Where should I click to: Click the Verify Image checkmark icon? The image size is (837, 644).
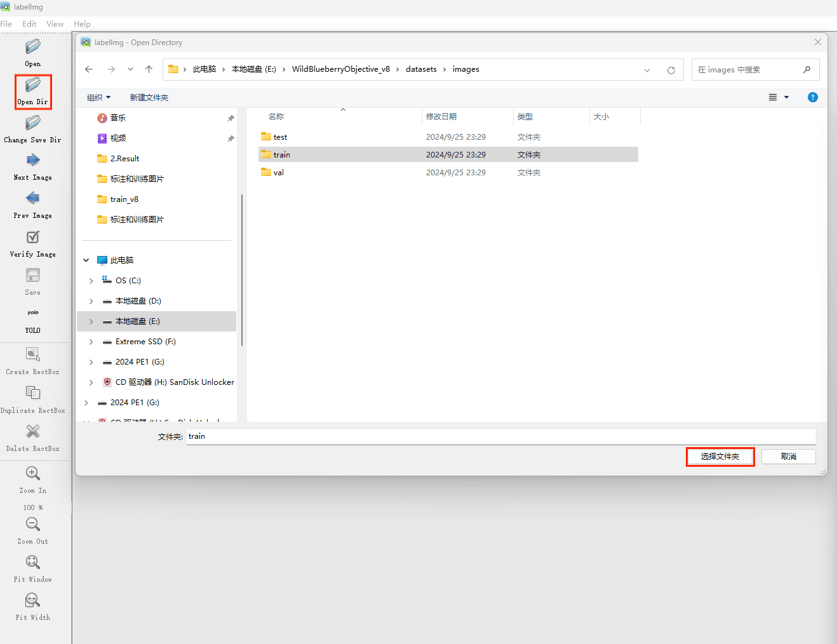pos(33,238)
